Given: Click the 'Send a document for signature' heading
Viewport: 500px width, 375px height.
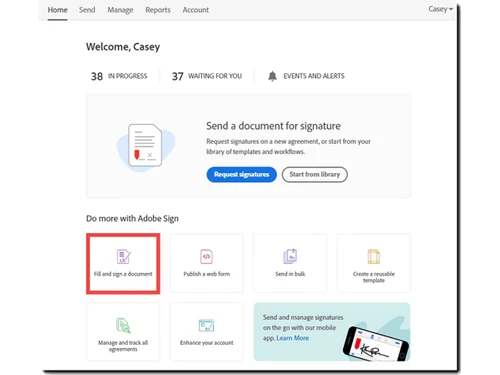Looking at the screenshot, I should 273,126.
